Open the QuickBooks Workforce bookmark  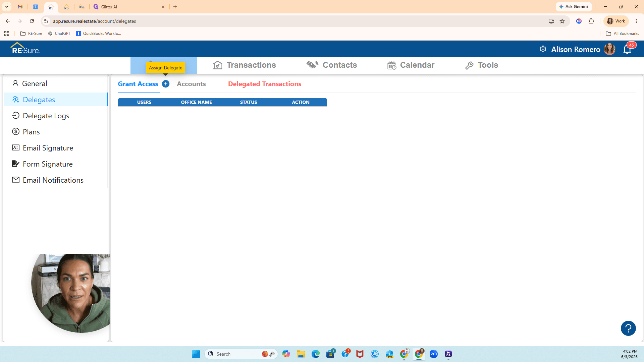click(99, 34)
